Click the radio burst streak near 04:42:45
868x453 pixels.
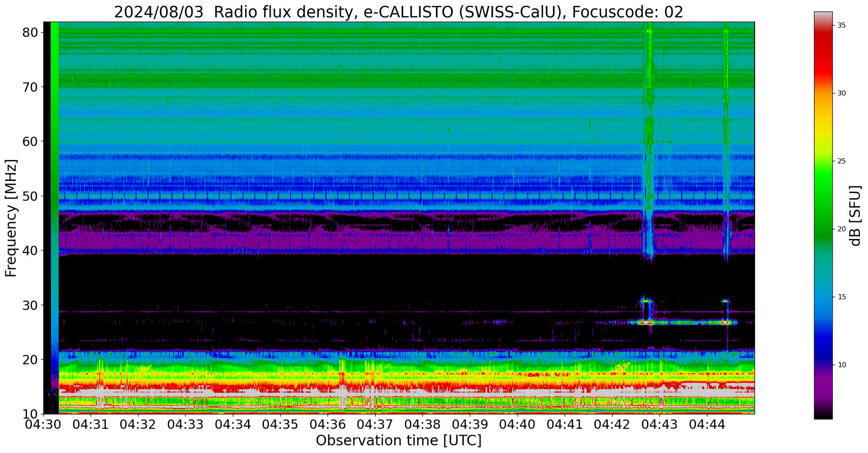pyautogui.click(x=648, y=140)
